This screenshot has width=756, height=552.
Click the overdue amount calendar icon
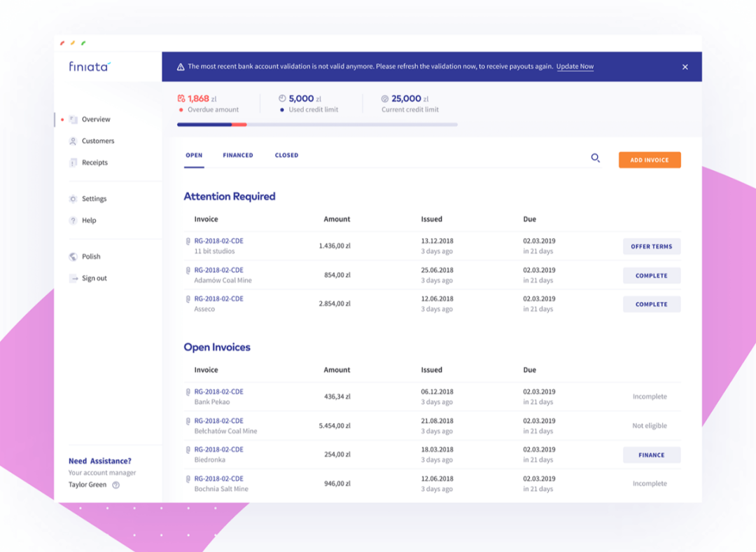click(181, 99)
